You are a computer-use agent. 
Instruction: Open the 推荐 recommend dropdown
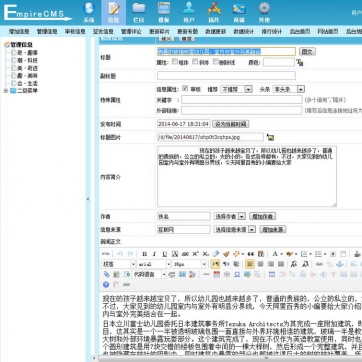[236, 89]
